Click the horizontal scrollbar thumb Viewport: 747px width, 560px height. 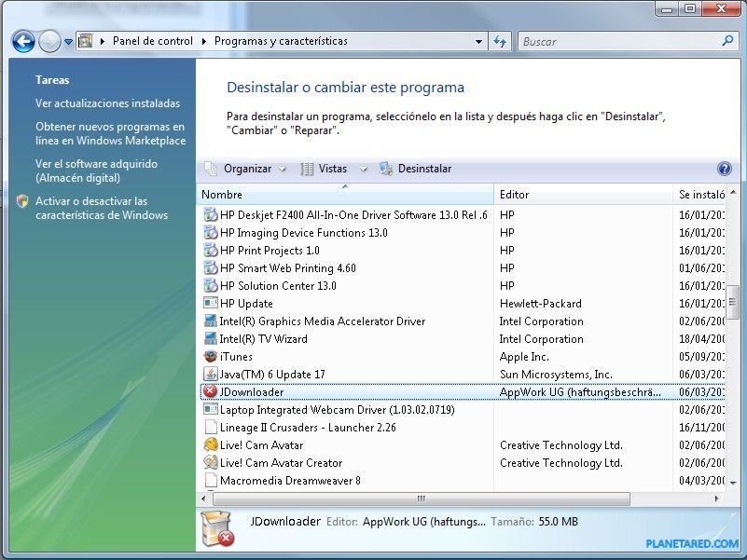click(x=421, y=499)
